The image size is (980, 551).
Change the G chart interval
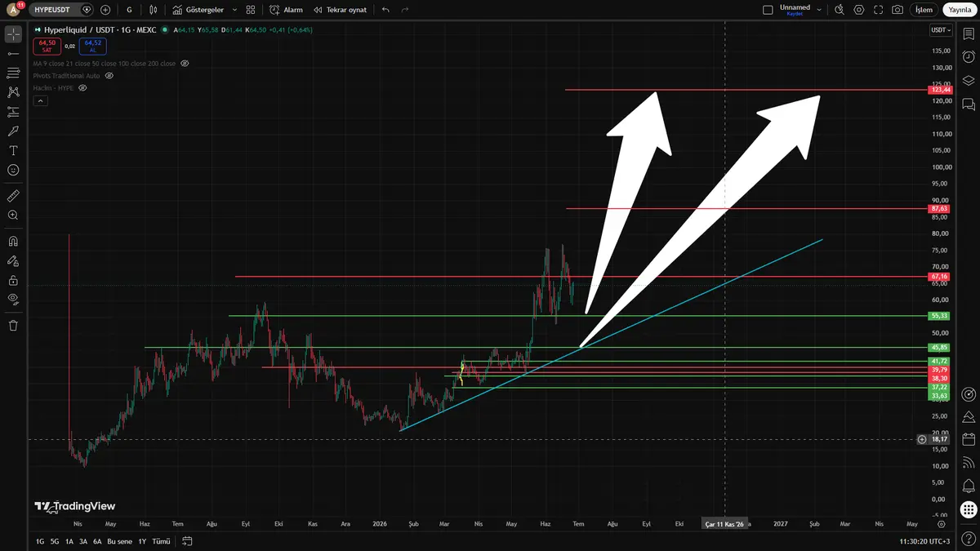coord(129,10)
